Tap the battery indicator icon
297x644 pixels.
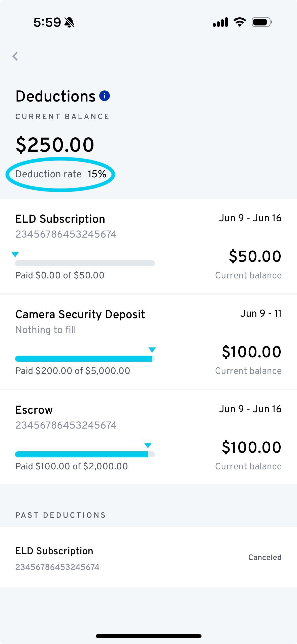click(x=262, y=22)
